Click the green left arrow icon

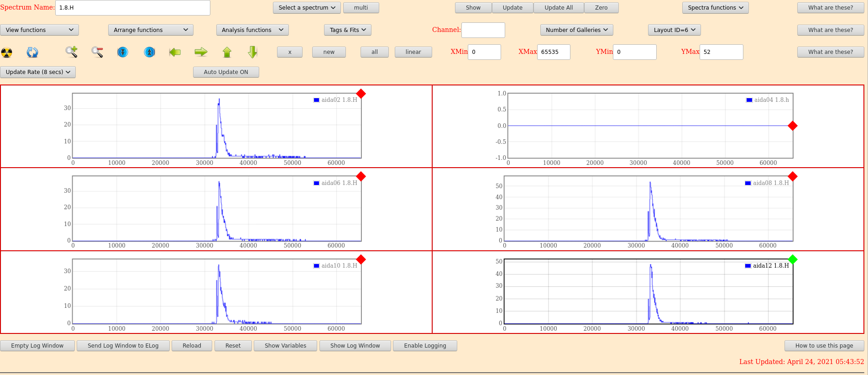click(x=175, y=52)
